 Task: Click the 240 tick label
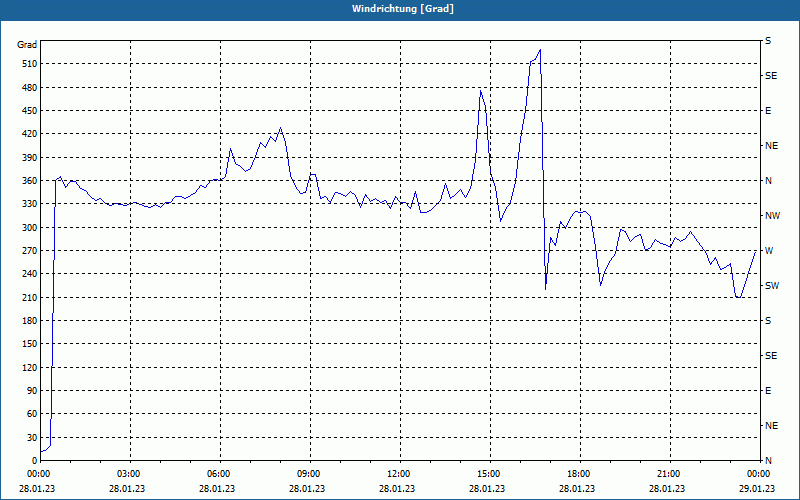click(x=30, y=274)
